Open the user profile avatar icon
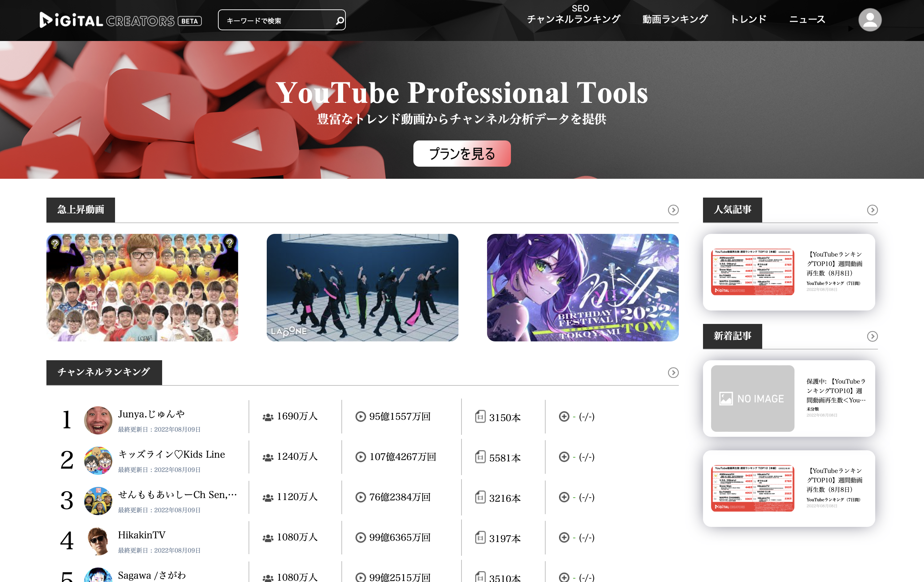Screen dimensions: 924x582 click(870, 19)
